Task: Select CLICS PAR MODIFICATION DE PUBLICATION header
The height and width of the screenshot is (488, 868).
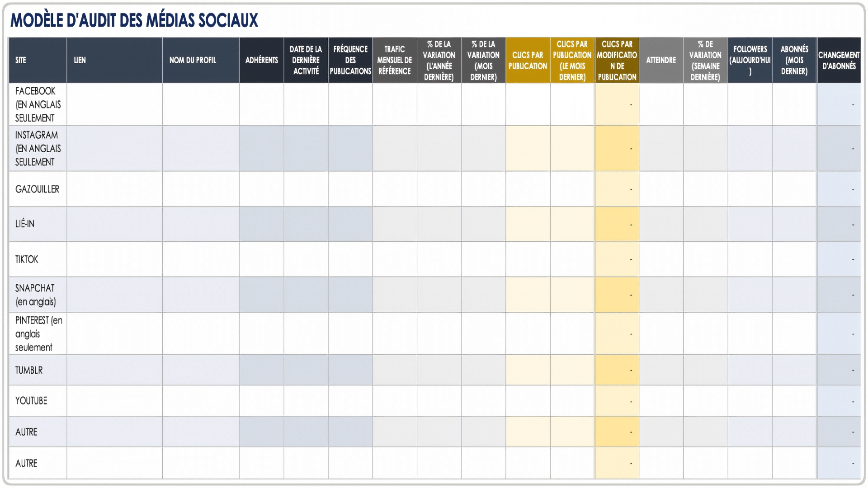Action: (617, 60)
